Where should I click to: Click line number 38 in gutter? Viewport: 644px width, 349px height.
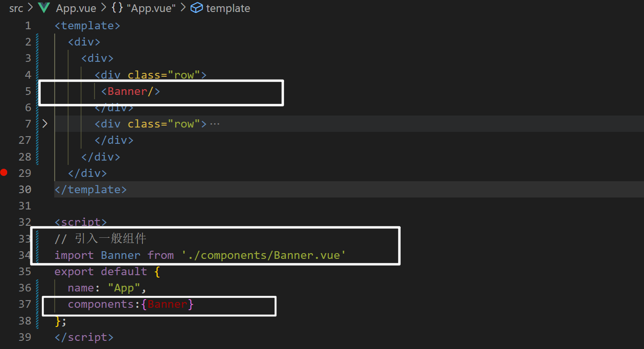click(x=24, y=320)
